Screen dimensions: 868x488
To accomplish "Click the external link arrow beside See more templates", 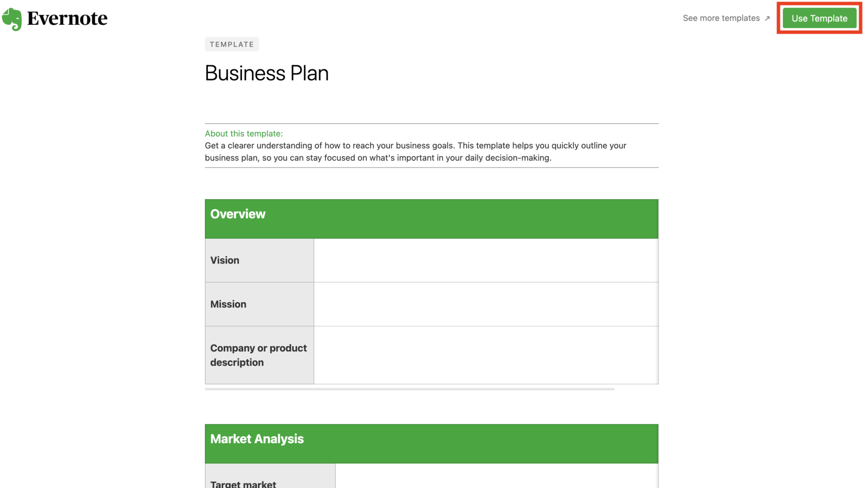I will coord(768,19).
